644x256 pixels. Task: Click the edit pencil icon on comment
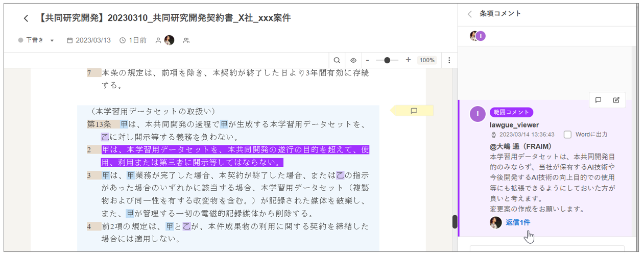point(616,100)
